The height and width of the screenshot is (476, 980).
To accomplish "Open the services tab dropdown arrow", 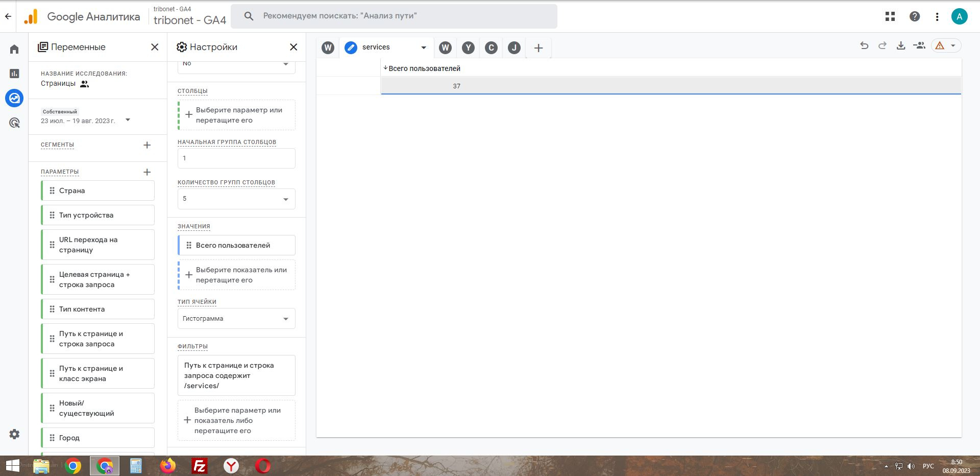I will point(423,47).
